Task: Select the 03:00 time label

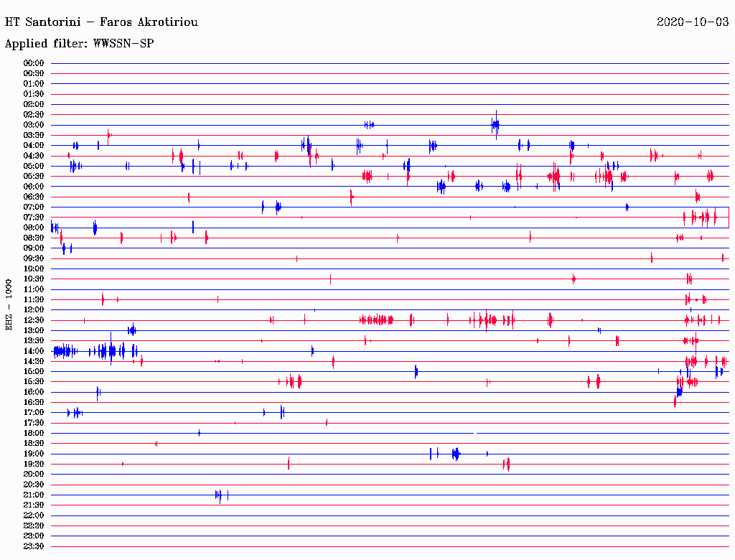Action: (x=33, y=125)
